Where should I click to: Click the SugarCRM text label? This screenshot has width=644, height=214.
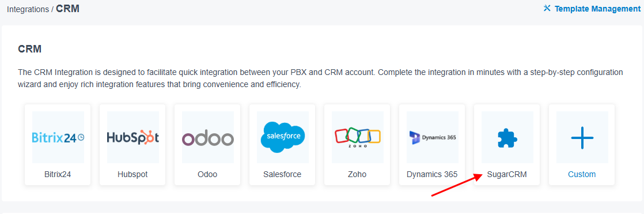[507, 175]
